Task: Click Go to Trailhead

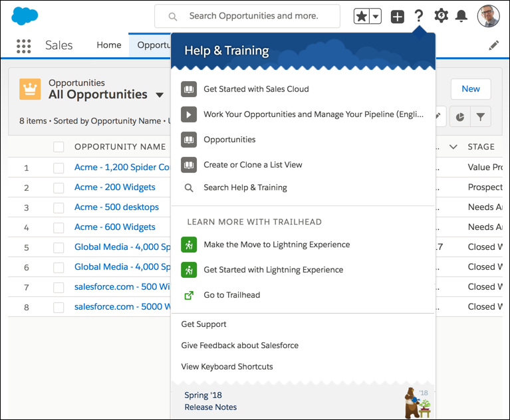Action: point(232,295)
